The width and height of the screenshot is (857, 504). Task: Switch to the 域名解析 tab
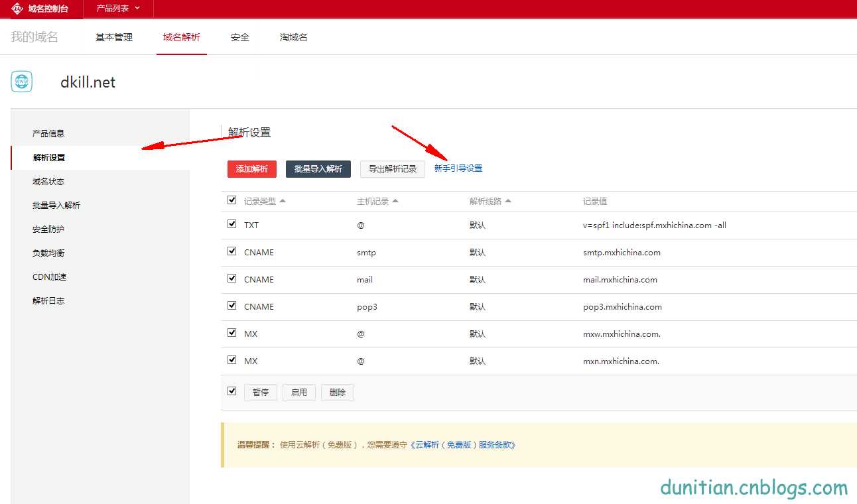pos(182,37)
